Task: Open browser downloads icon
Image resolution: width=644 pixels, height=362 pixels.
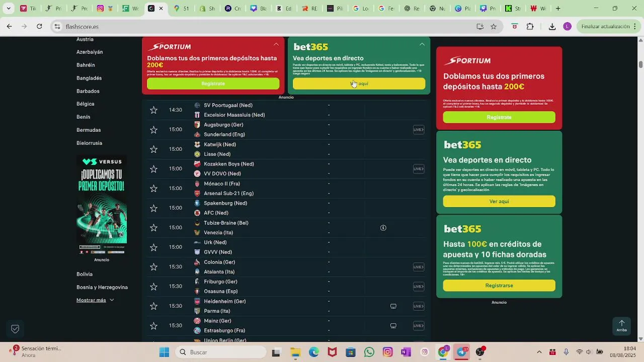Action: (552, 27)
